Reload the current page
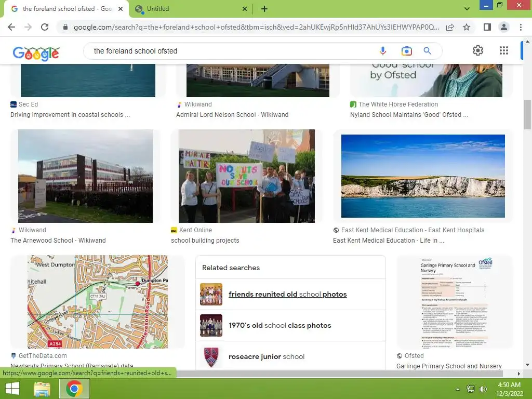The width and height of the screenshot is (532, 399). (45, 27)
